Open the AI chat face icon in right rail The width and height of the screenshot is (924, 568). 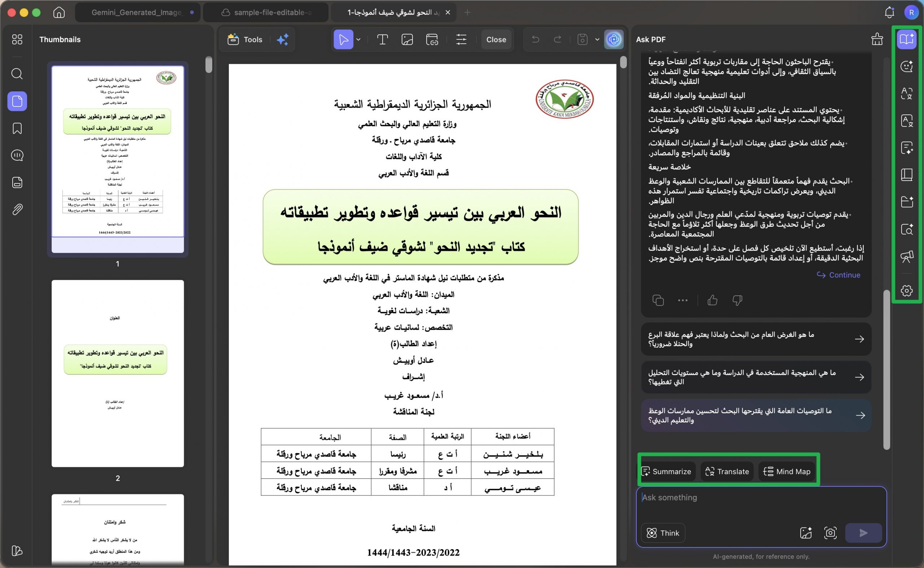point(906,66)
